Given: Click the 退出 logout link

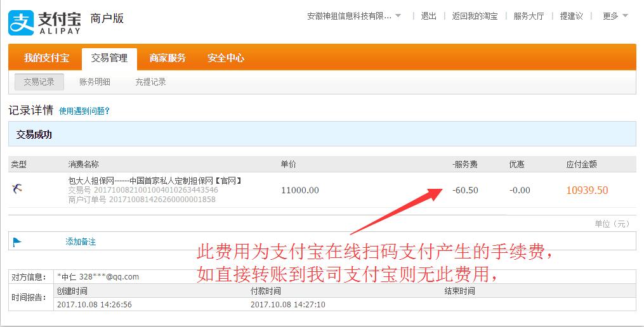Looking at the screenshot, I should click(429, 16).
